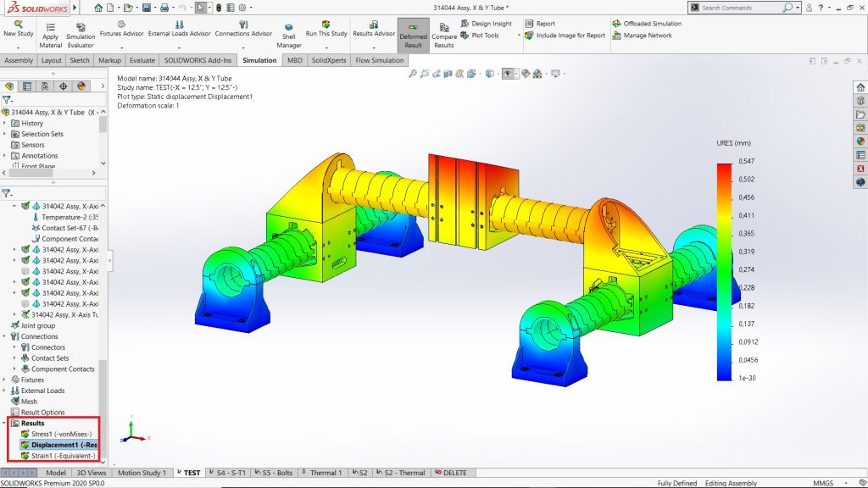Click the Apply Material icon
868x488 pixels.
pos(50,26)
